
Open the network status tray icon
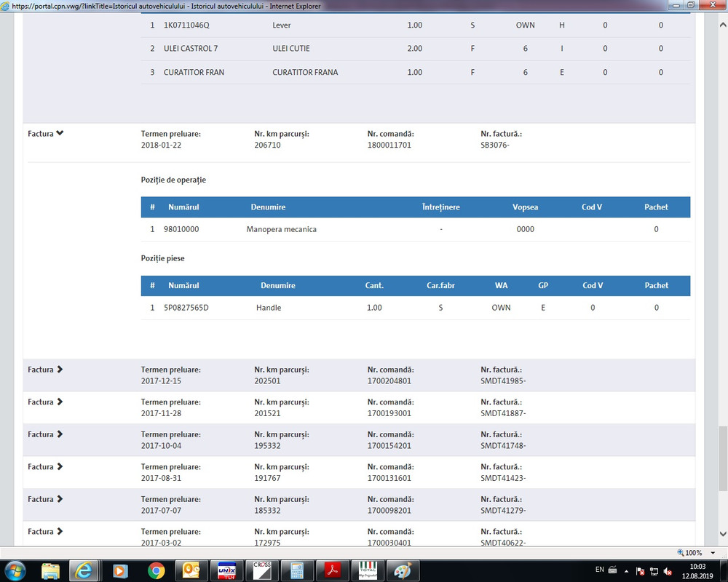654,571
